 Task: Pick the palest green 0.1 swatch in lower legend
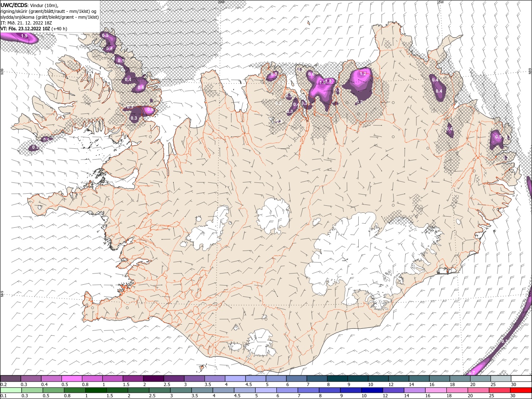(x=11, y=390)
